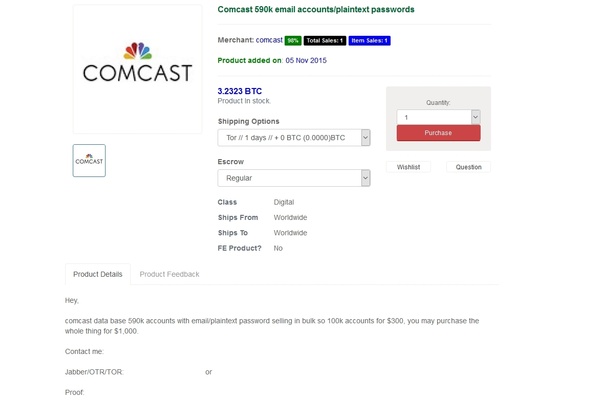Click the green 98% rating badge
Screen dimensions: 600x400
[x=293, y=41]
